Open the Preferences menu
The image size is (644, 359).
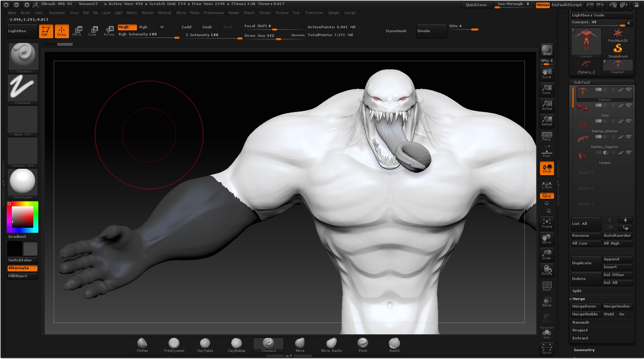214,13
